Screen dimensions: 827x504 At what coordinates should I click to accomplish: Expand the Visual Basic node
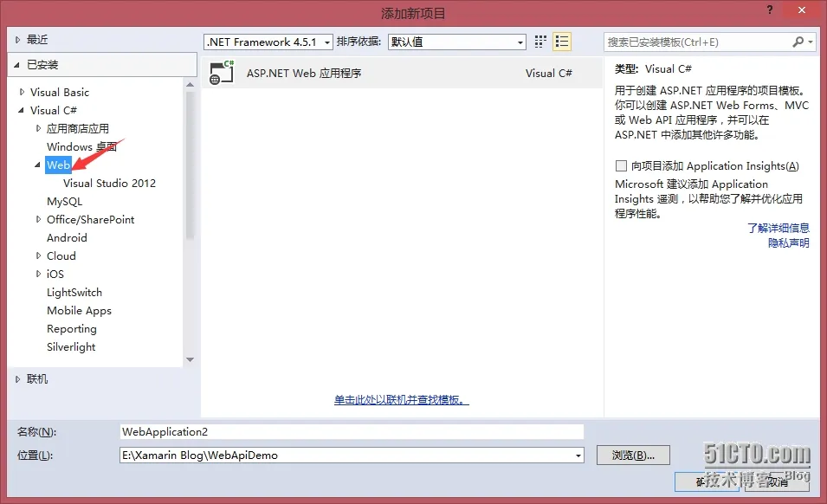pos(22,92)
